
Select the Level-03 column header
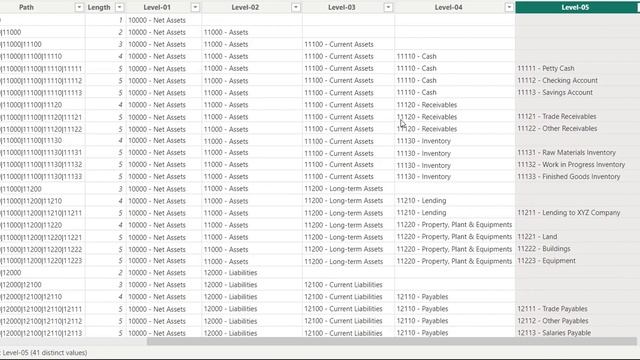coord(342,7)
